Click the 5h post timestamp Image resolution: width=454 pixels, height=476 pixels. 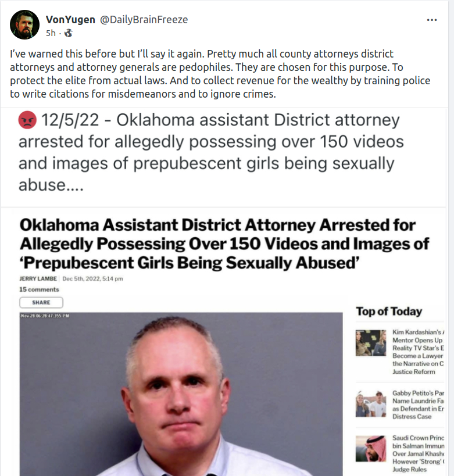click(x=51, y=33)
